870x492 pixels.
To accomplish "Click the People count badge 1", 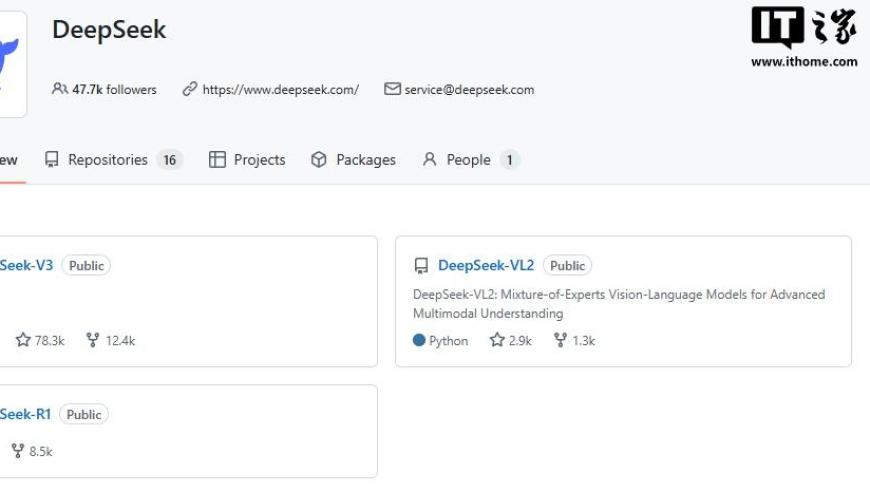I will (x=509, y=160).
